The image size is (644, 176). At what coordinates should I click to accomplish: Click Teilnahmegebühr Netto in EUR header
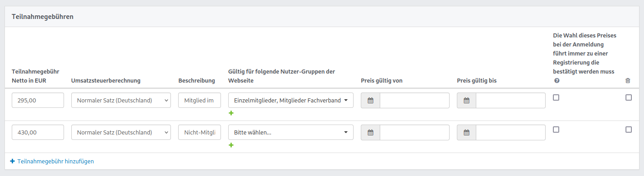(36, 76)
